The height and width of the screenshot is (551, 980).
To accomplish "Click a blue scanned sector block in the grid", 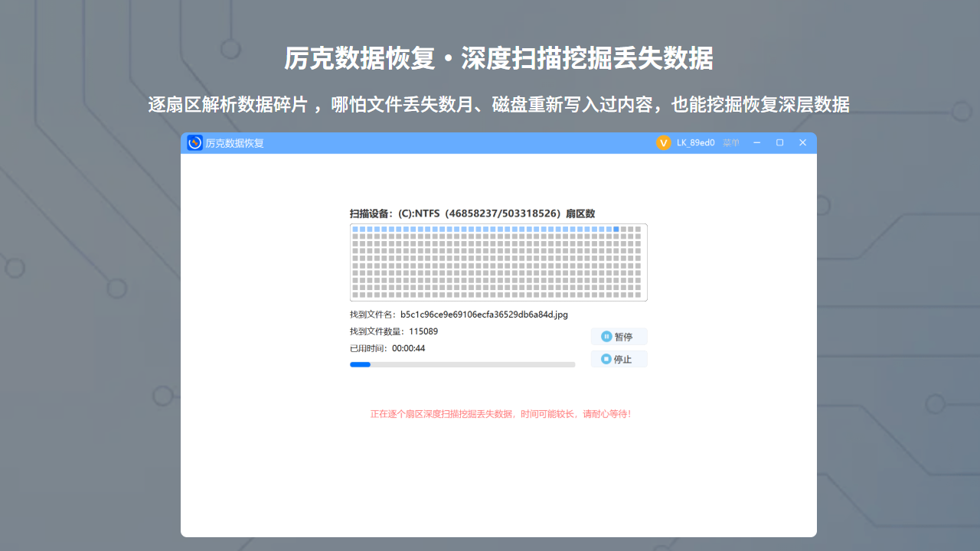I will (459, 230).
